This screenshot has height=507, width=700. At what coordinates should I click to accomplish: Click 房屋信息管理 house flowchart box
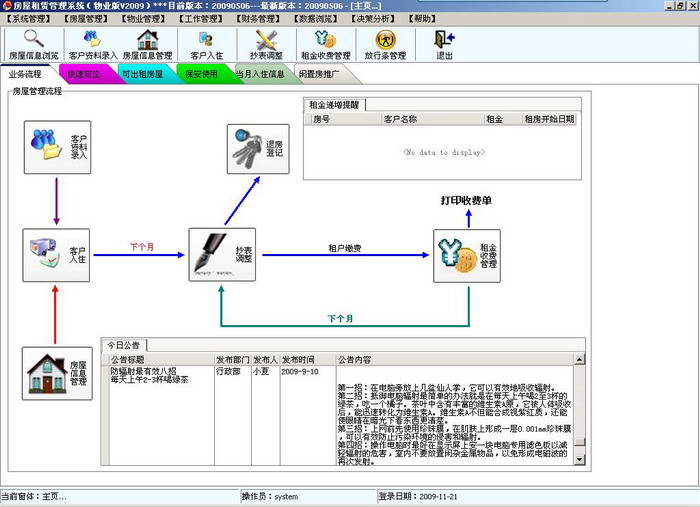click(x=57, y=374)
